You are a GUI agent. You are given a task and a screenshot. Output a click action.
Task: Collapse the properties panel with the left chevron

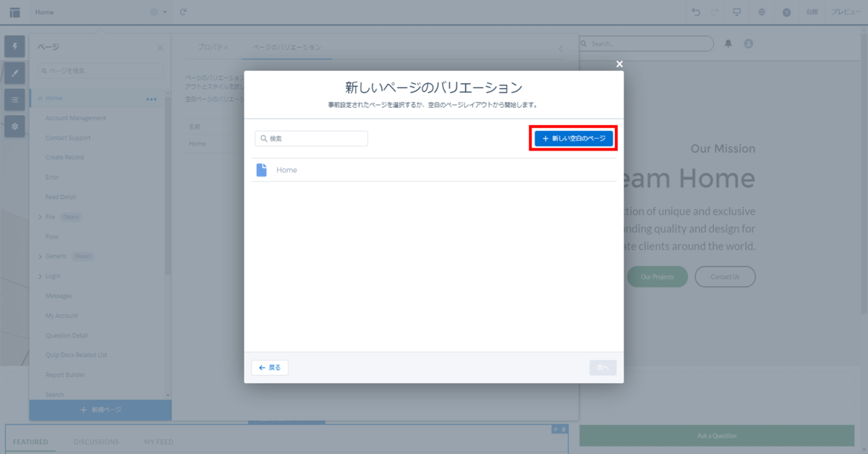pyautogui.click(x=561, y=49)
